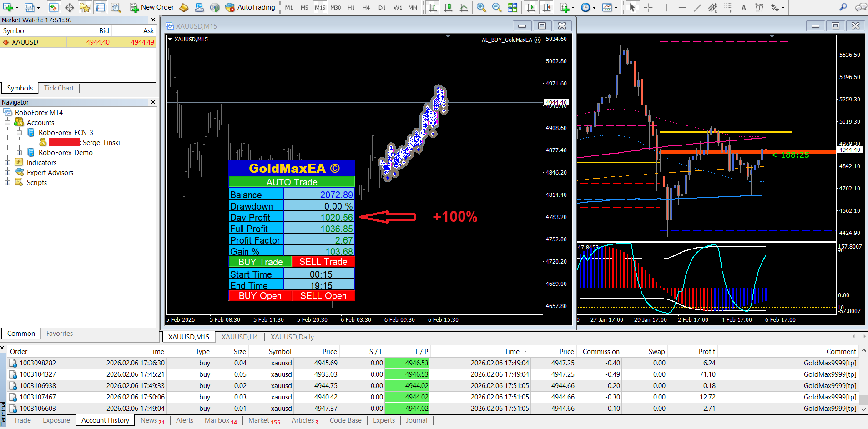Open the Templates dropdown arrow
868x429 pixels.
click(616, 8)
